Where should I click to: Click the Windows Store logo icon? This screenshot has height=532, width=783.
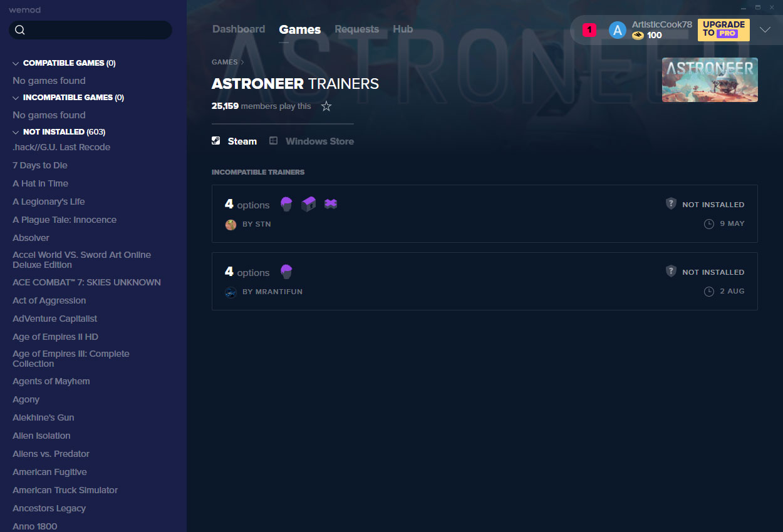[274, 141]
